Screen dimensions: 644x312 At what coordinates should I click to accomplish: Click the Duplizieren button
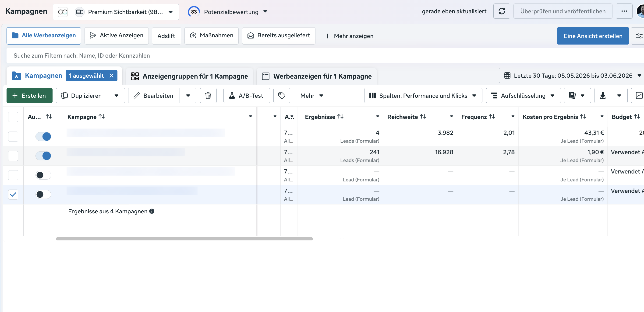pyautogui.click(x=82, y=96)
